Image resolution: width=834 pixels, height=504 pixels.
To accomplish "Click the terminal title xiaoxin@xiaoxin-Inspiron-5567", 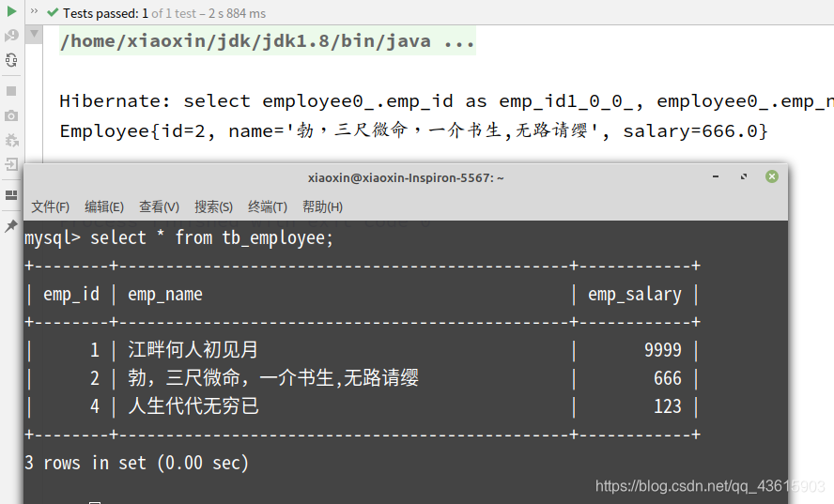I will click(x=406, y=177).
